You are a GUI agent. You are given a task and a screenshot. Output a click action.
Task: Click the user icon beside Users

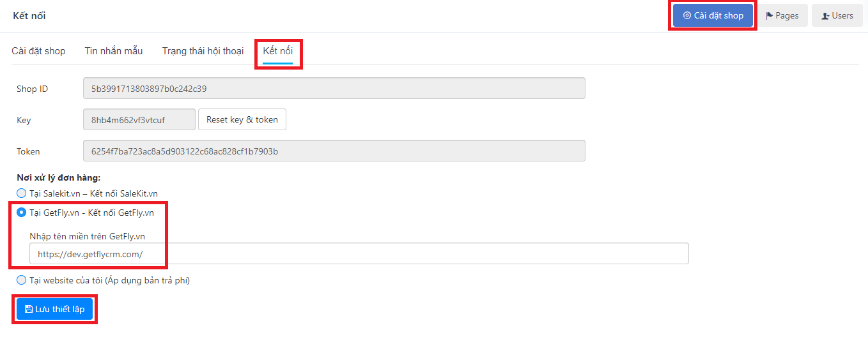coord(825,16)
